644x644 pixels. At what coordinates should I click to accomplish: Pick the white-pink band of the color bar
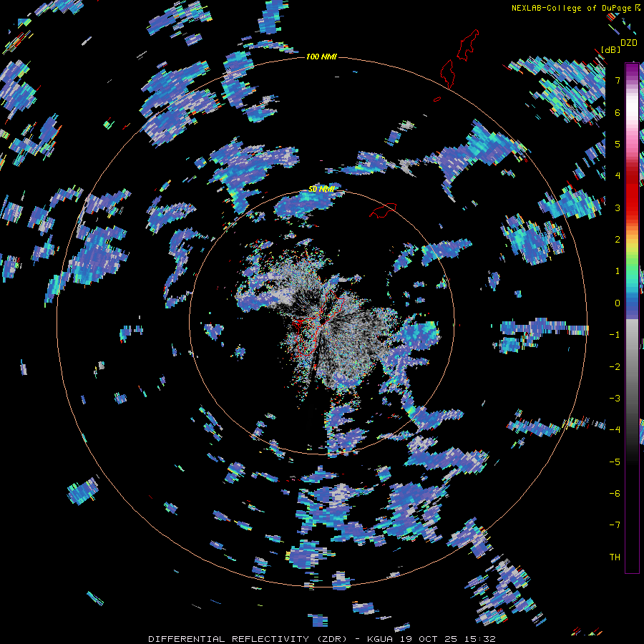632,111
